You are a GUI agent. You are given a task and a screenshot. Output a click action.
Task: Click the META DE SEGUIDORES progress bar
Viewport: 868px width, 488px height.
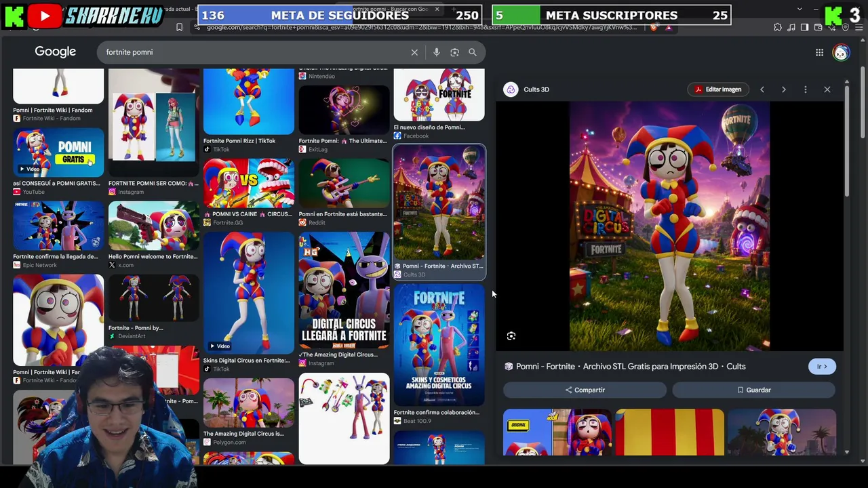(340, 15)
